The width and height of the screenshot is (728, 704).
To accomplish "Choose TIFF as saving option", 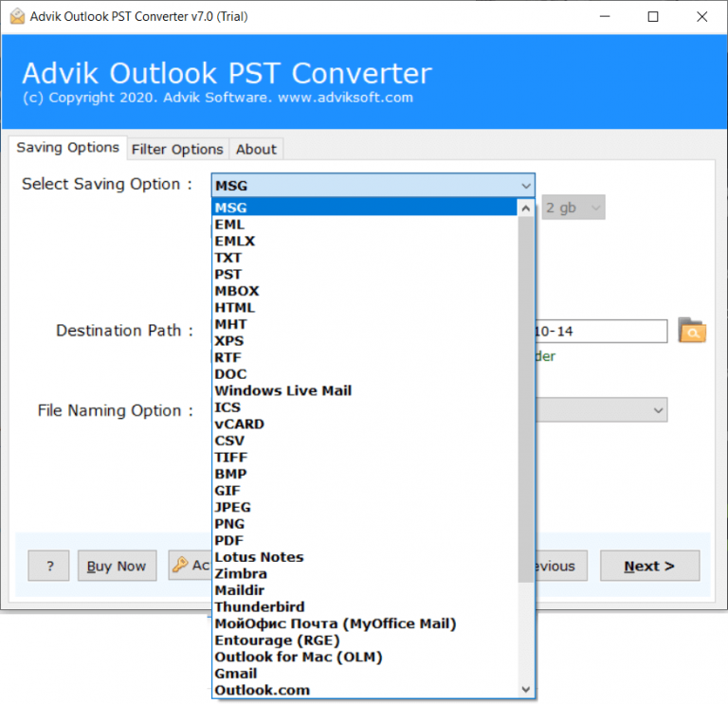I will coord(365,458).
